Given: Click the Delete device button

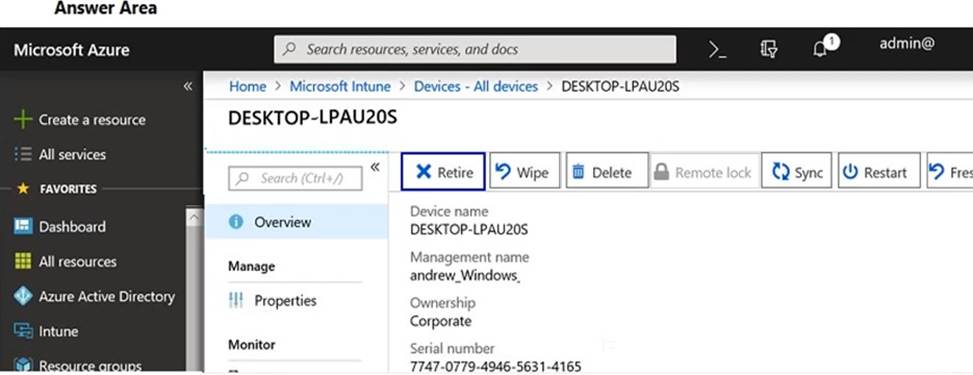Looking at the screenshot, I should point(607,171).
